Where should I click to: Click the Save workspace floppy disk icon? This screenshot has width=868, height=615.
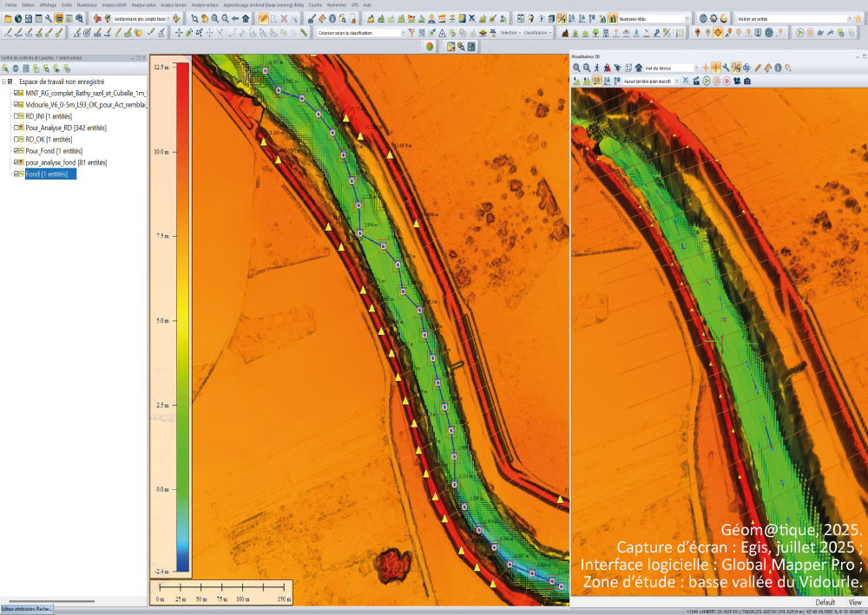[x=29, y=17]
